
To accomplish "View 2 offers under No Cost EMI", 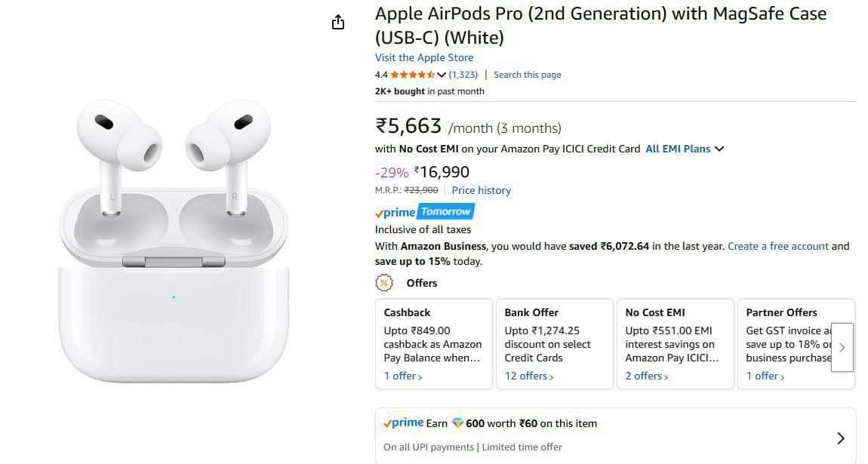I will tap(645, 376).
